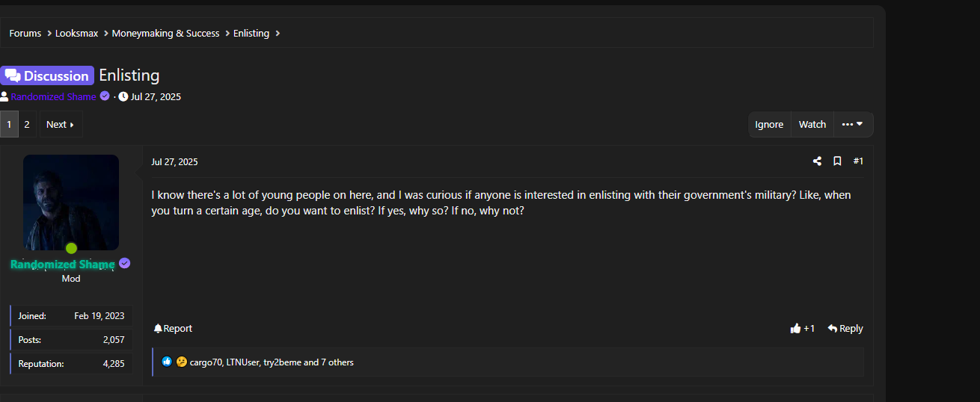Go to next page of thread
Image resolution: width=980 pixels, height=402 pixels.
60,125
